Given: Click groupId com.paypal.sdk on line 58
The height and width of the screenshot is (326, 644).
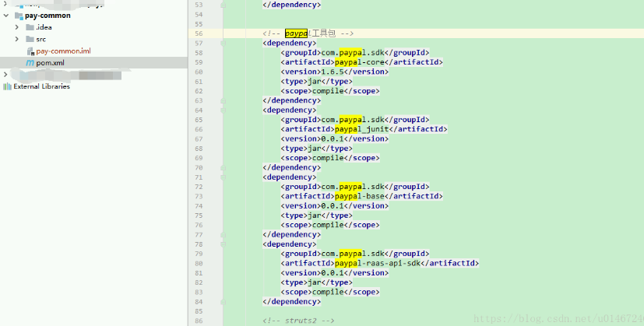Looking at the screenshot, I should (353, 53).
